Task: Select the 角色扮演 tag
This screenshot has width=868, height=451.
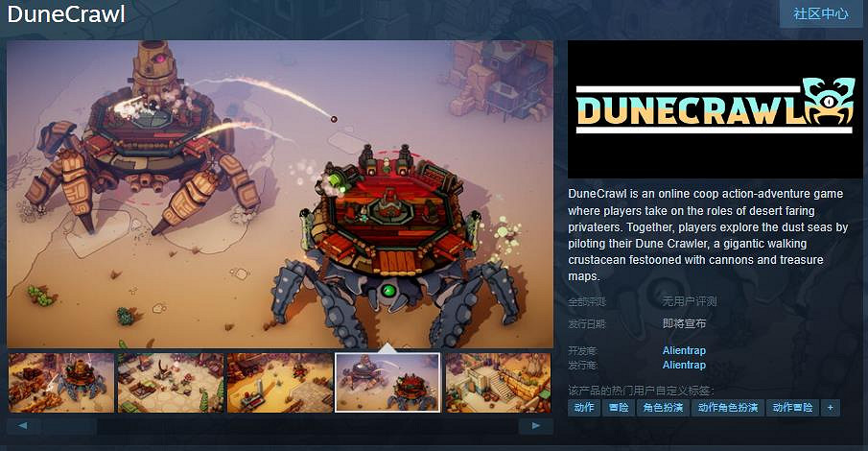Action: (663, 408)
